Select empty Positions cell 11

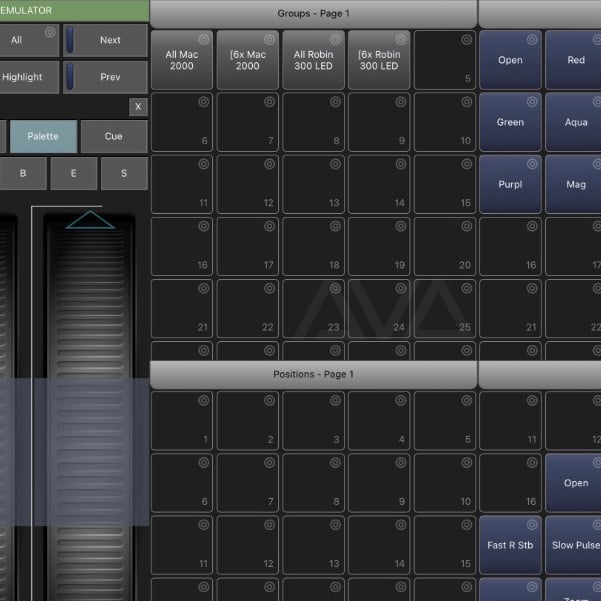coord(182,545)
